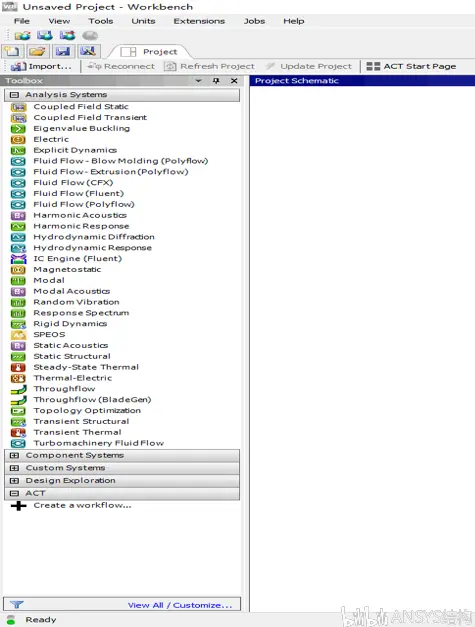This screenshot has width=475, height=627.
Task: Click the Fluid Flow (CFX) icon
Action: (18, 183)
